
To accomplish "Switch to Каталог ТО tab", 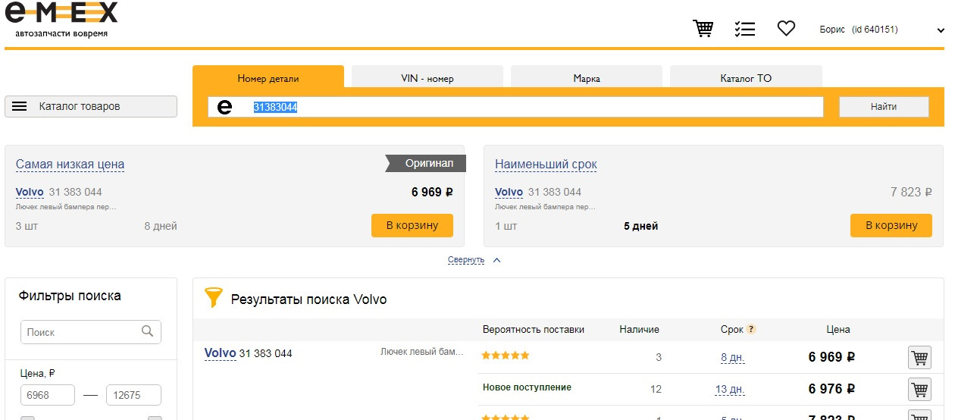I will (746, 77).
